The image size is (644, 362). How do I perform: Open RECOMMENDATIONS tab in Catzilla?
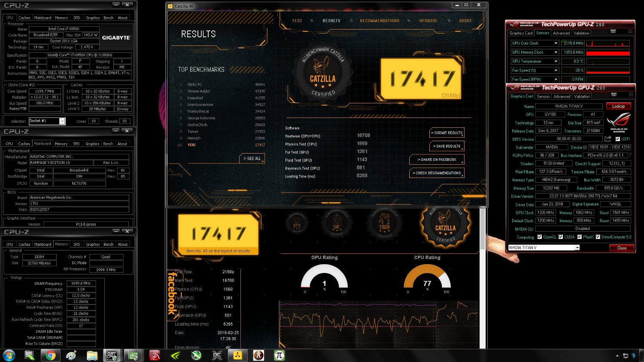click(x=380, y=21)
